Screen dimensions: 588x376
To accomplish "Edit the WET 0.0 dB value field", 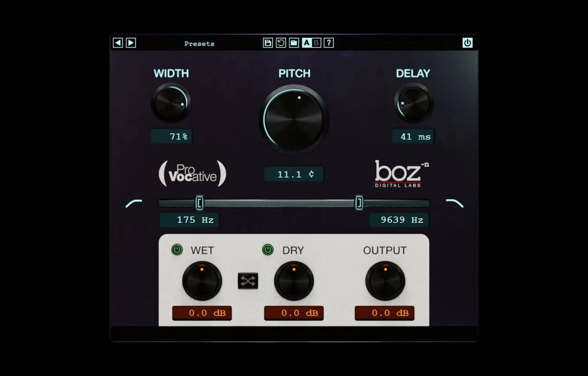I will [x=202, y=313].
